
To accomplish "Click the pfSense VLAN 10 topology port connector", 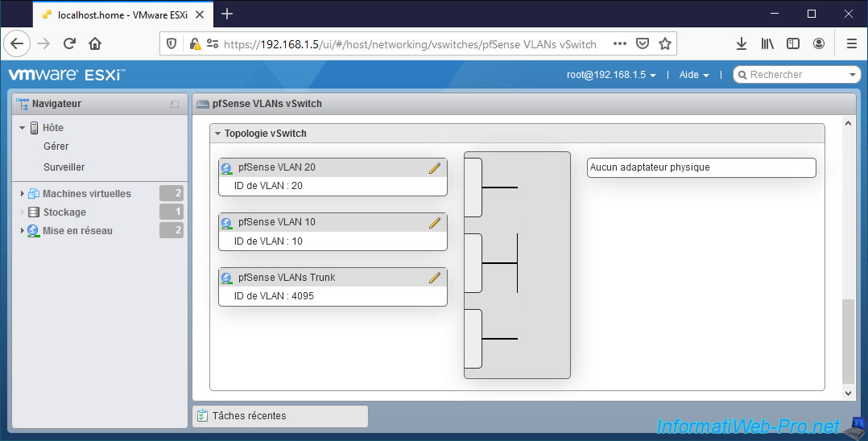I will click(473, 263).
